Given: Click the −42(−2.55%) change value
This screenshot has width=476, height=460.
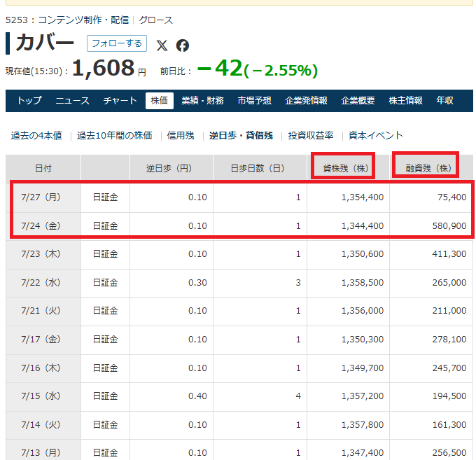Looking at the screenshot, I should 258,69.
